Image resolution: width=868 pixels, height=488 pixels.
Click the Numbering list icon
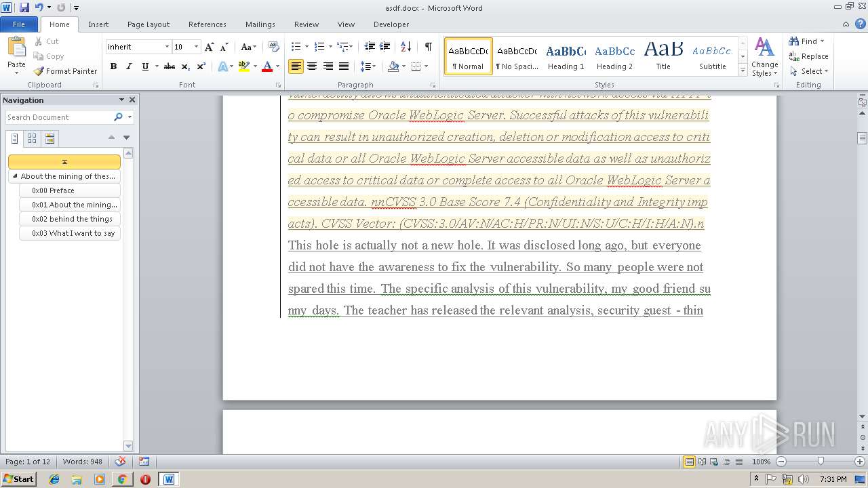[320, 47]
